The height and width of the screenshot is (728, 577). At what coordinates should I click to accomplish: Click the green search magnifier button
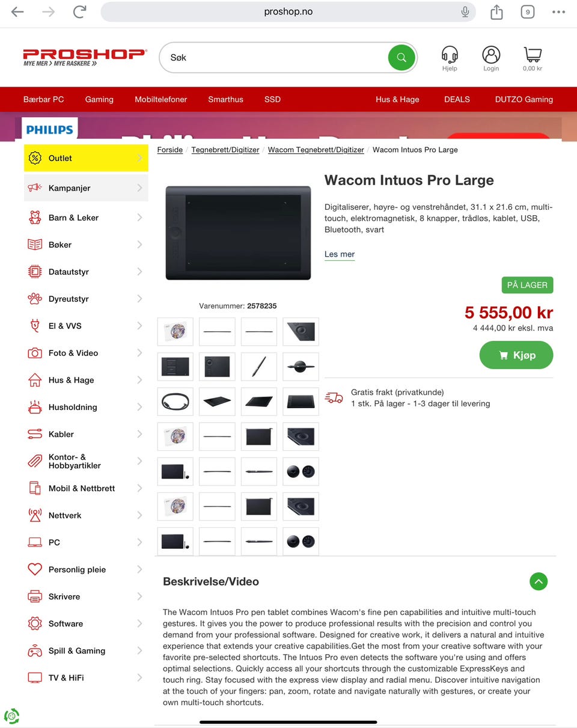(x=401, y=58)
